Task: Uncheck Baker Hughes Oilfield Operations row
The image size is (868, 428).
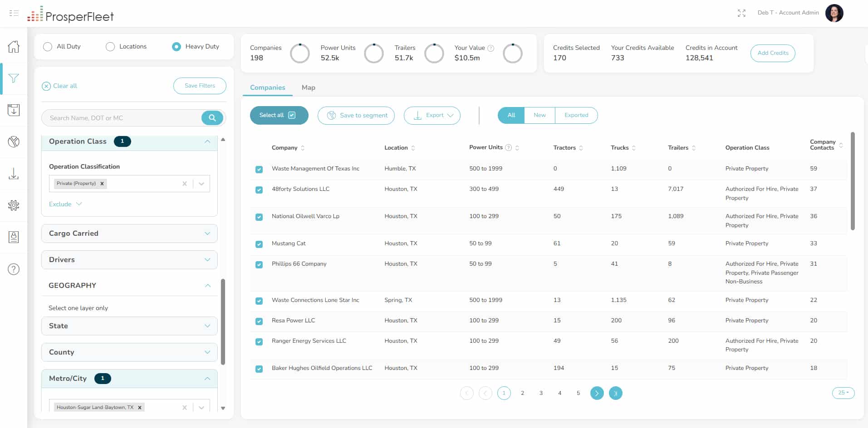Action: click(x=259, y=369)
